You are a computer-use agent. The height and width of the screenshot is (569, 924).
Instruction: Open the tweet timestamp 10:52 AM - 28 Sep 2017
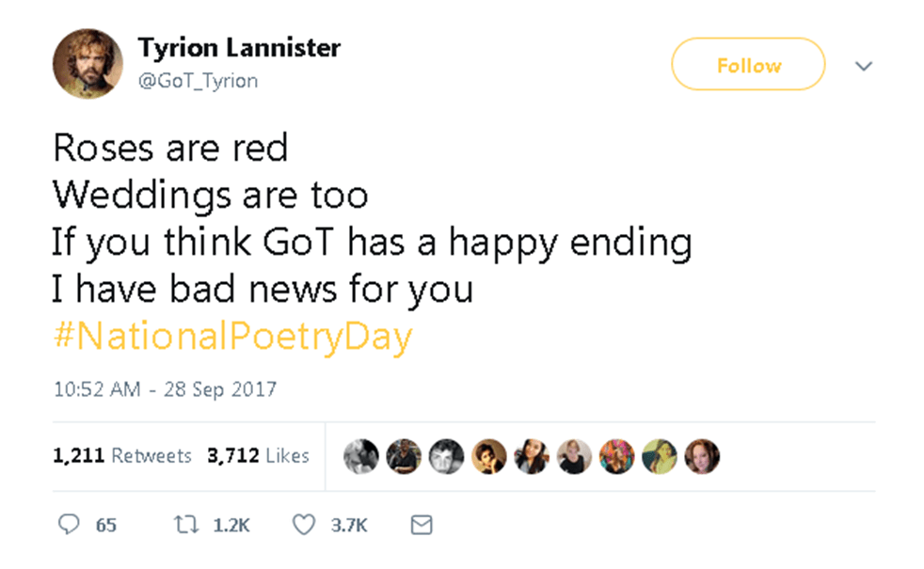tap(165, 388)
